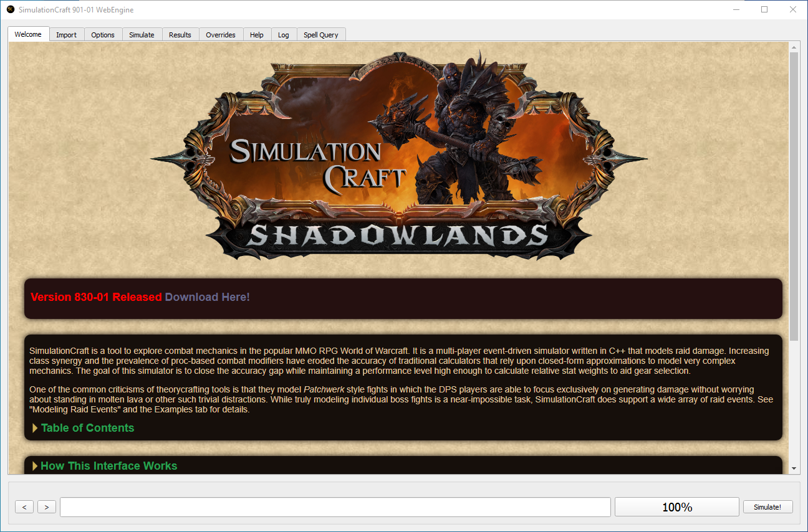
Task: Click the back navigation arrow button
Action: click(24, 507)
